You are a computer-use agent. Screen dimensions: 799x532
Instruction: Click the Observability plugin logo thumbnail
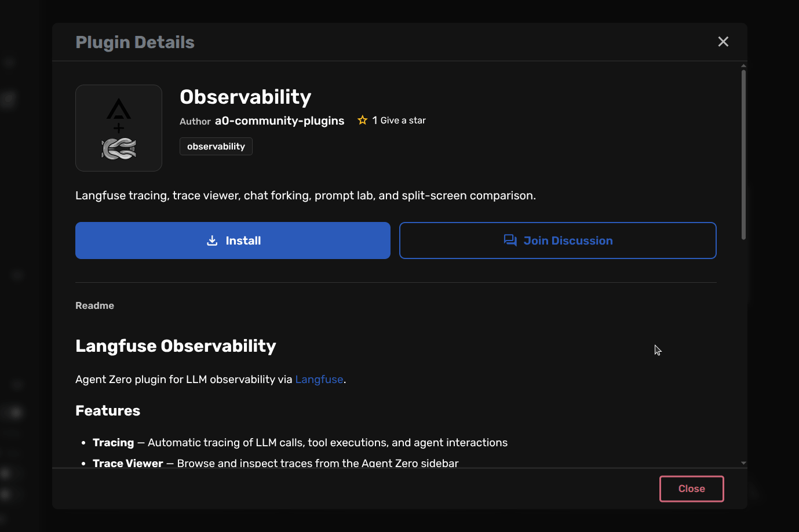(x=118, y=127)
